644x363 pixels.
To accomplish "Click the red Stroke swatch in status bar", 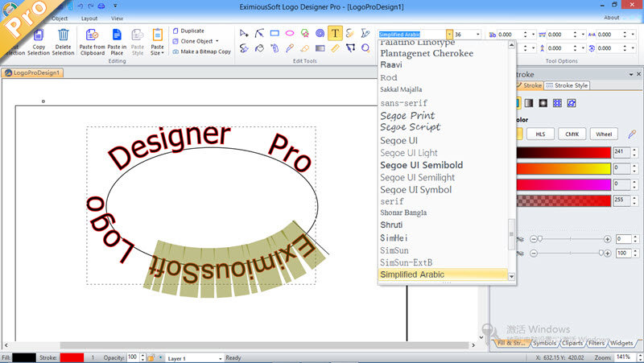I will (x=72, y=357).
